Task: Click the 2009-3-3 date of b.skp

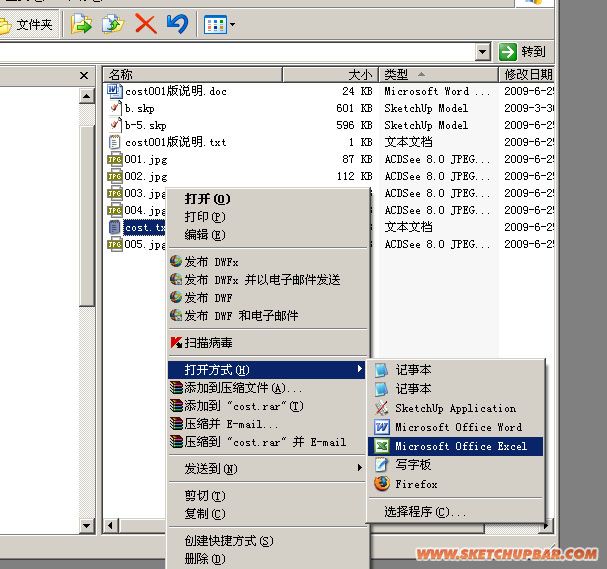Action: click(529, 108)
